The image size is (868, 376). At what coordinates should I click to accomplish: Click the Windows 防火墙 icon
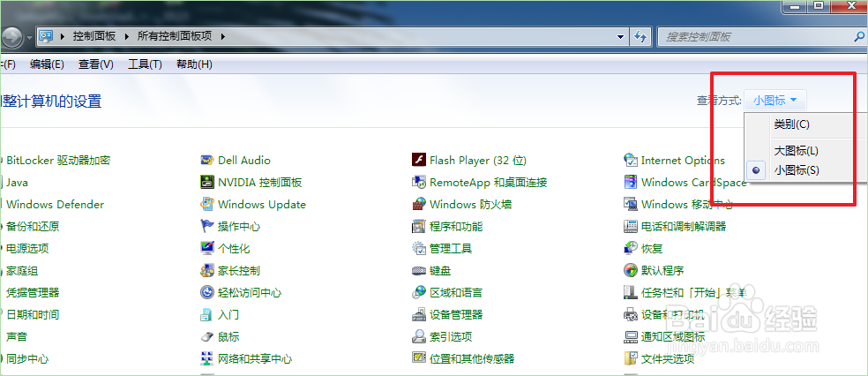[418, 205]
